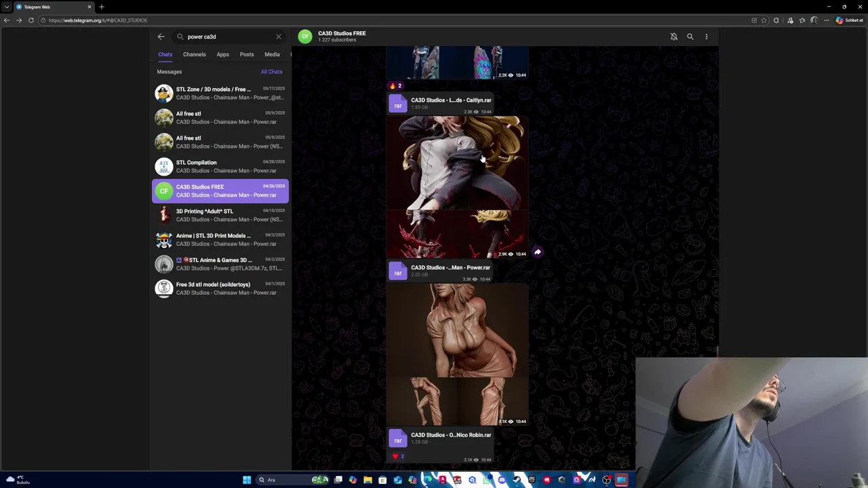This screenshot has width=868, height=488.
Task: Search within the channel using magnifier icon
Action: click(690, 37)
